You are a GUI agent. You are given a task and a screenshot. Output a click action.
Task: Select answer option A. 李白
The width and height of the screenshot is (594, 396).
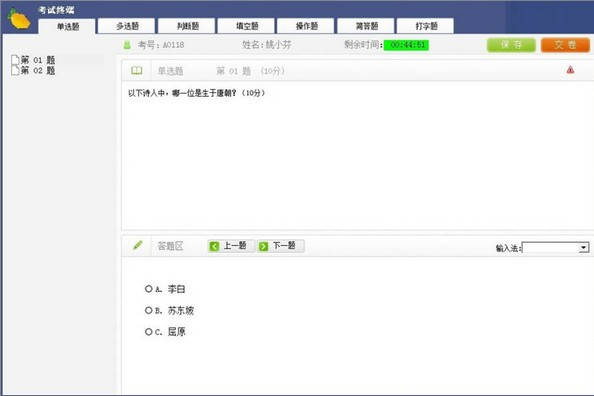coord(148,289)
